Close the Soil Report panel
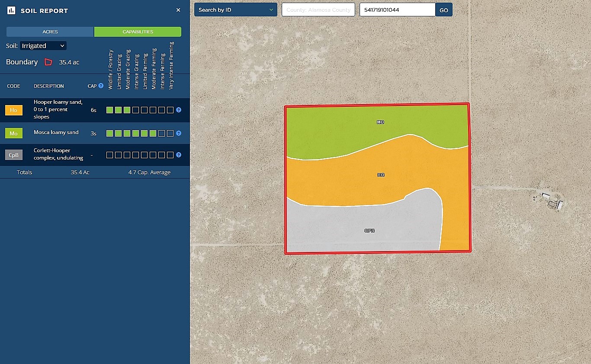The height and width of the screenshot is (364, 591). 178,10
